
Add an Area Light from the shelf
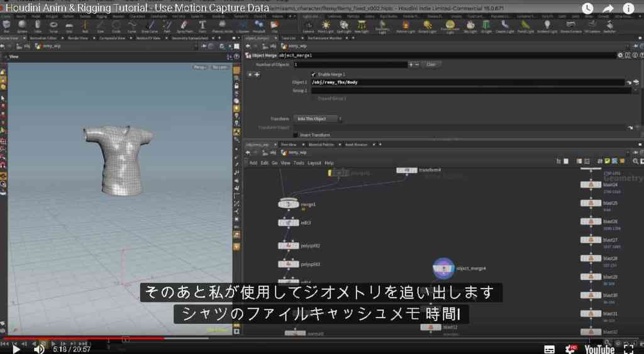coord(362,26)
